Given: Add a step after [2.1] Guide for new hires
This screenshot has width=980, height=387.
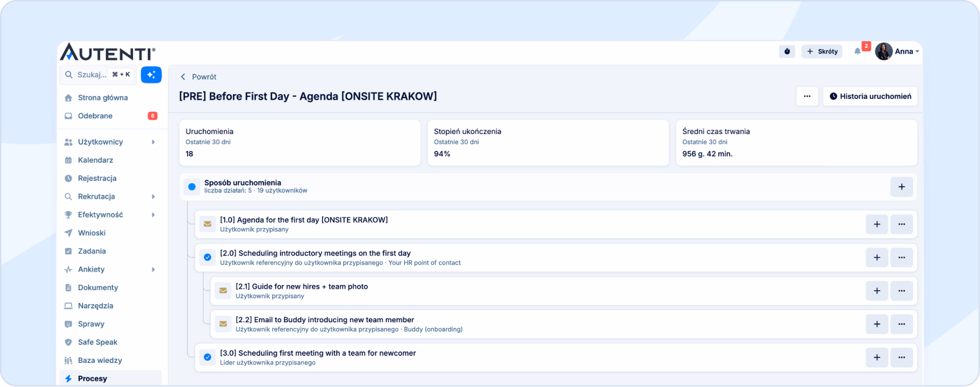Looking at the screenshot, I should (877, 291).
